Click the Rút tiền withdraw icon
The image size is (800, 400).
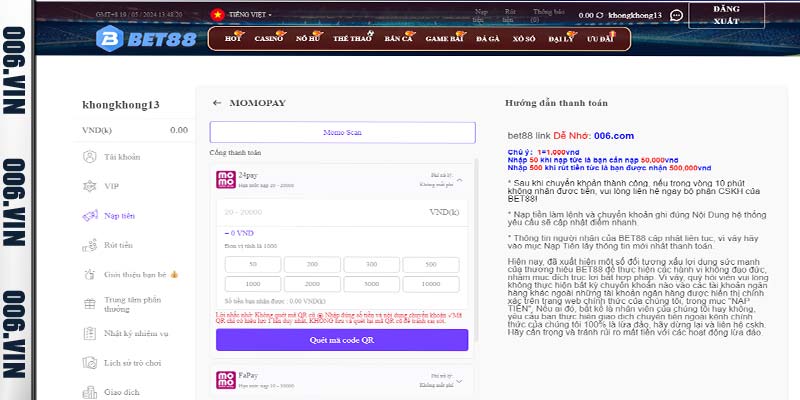pyautogui.click(x=90, y=245)
